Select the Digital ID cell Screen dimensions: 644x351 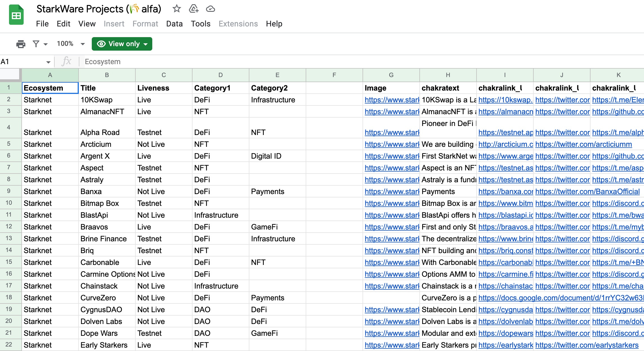click(278, 156)
